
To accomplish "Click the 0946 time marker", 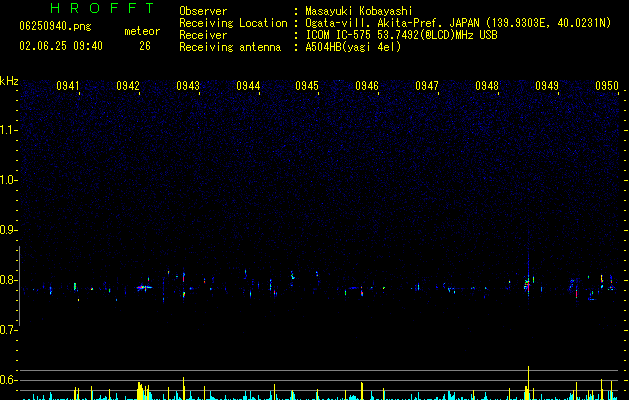I will point(367,86).
